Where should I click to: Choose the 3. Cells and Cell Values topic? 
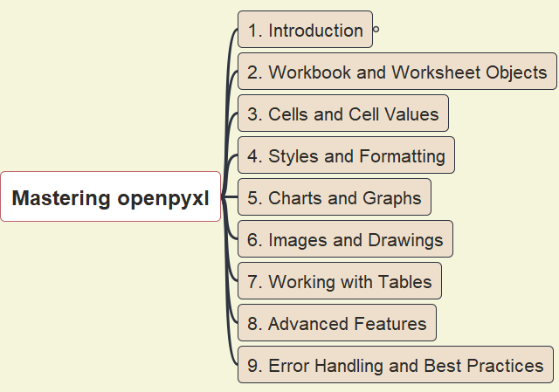point(343,113)
